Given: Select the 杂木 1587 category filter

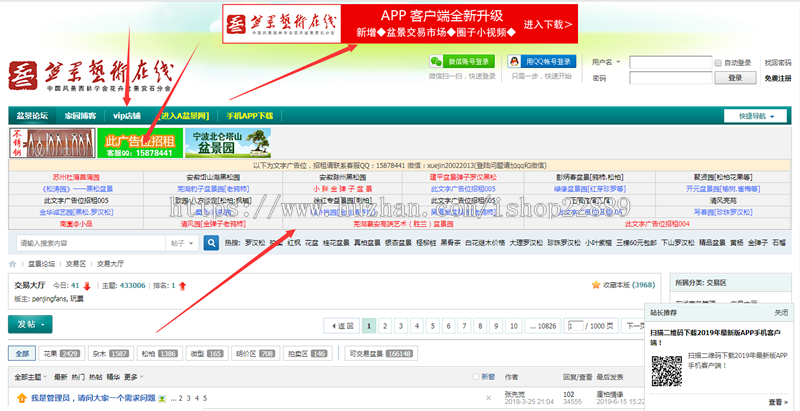Looking at the screenshot, I should (x=110, y=353).
